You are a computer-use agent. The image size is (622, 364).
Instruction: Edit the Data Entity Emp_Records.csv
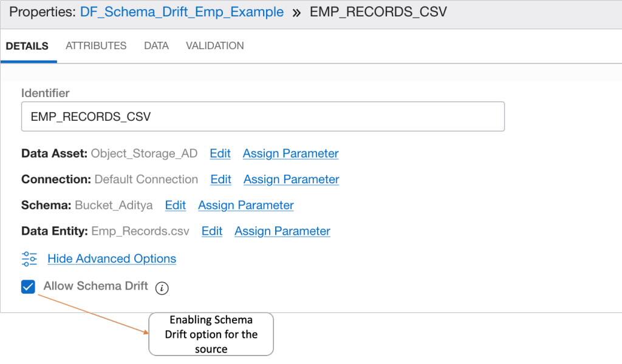click(211, 231)
